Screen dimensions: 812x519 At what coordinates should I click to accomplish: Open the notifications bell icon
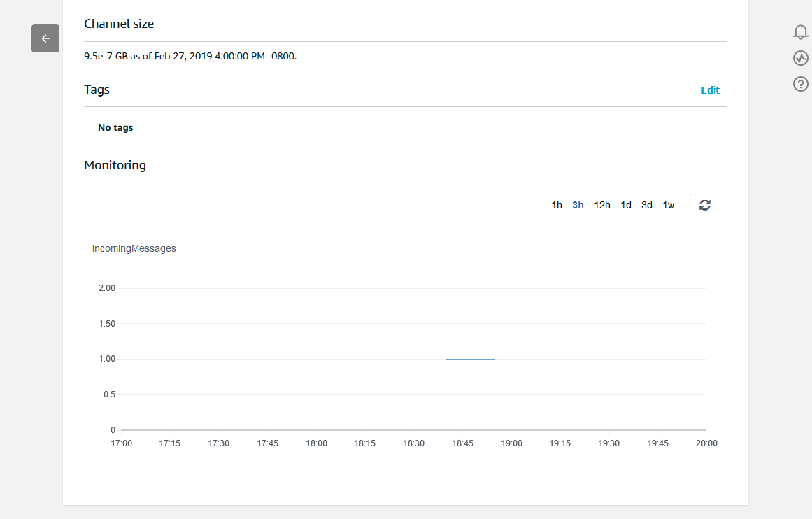tap(801, 32)
